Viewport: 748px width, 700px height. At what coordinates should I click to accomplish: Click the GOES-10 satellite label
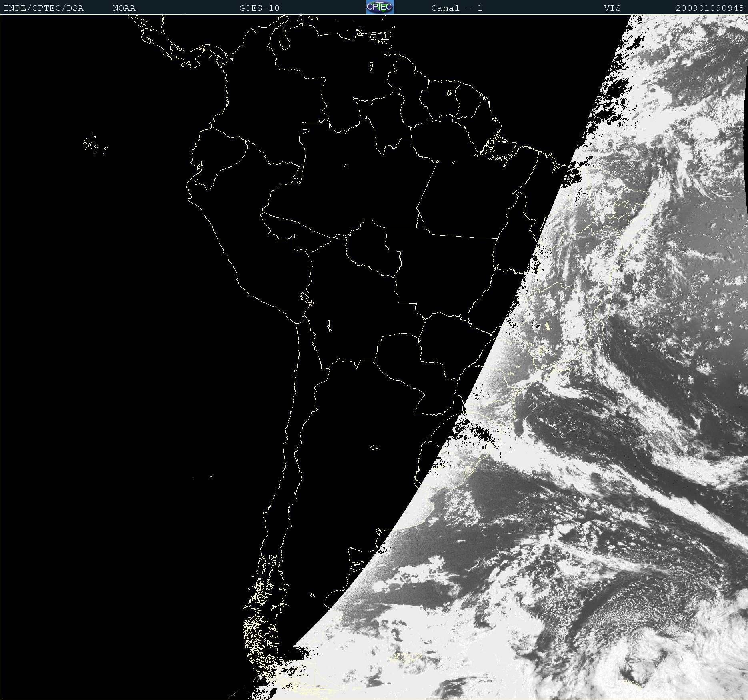pos(259,8)
